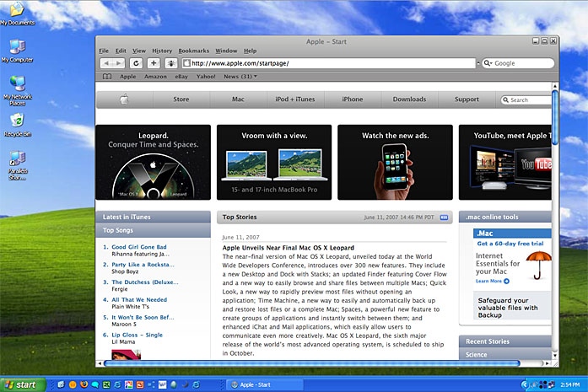Select the iPod + iTunes navigation tab
Screen dimensions: 588x392
294,99
